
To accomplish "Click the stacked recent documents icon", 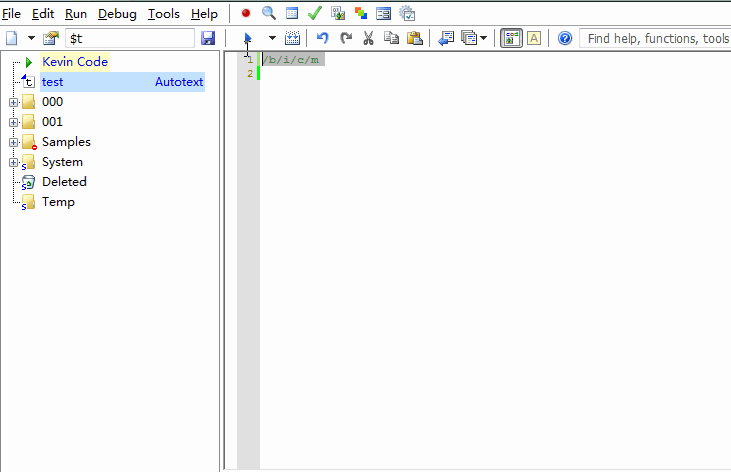I will click(469, 38).
